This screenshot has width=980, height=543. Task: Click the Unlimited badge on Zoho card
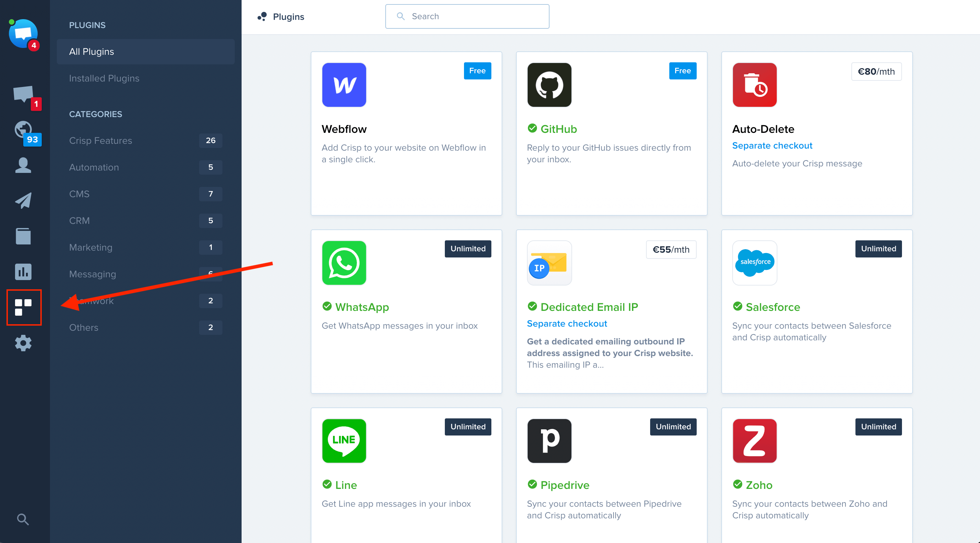tap(878, 427)
